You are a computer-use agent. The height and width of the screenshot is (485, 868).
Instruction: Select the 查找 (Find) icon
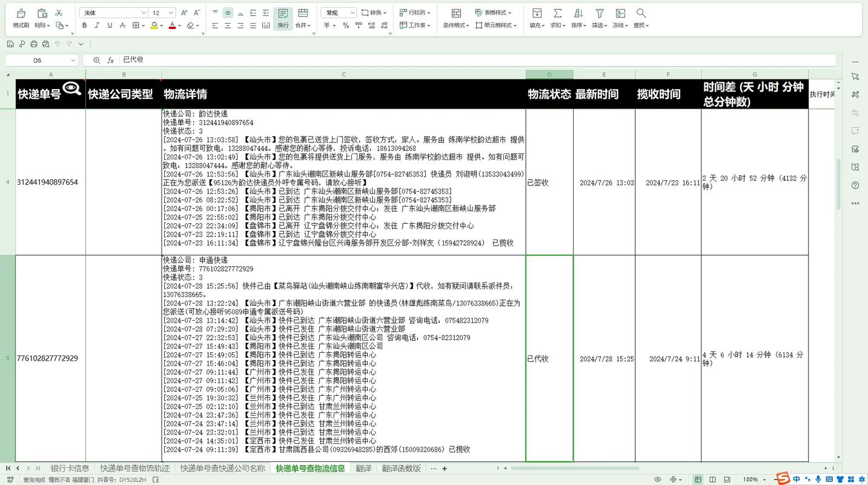pyautogui.click(x=641, y=17)
